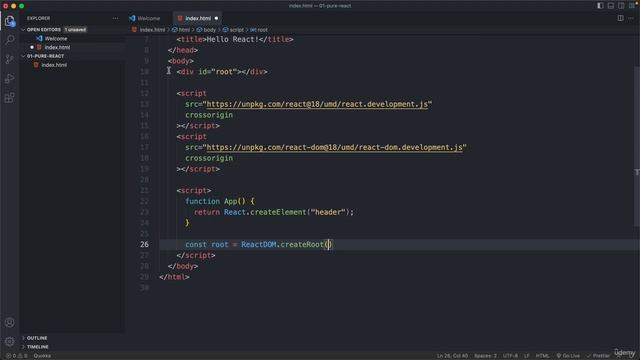This screenshot has height=360, width=640.
Task: Toggle bottom panel layout icon
Action: [611, 6]
